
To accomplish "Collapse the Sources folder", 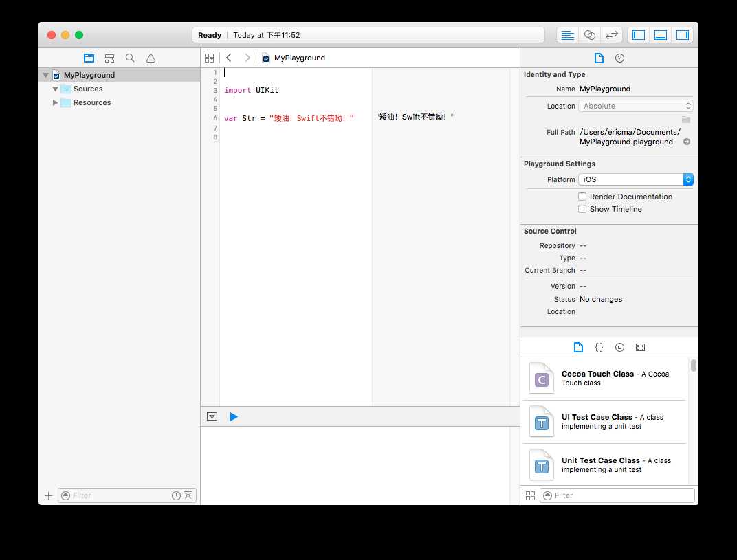I will [56, 89].
